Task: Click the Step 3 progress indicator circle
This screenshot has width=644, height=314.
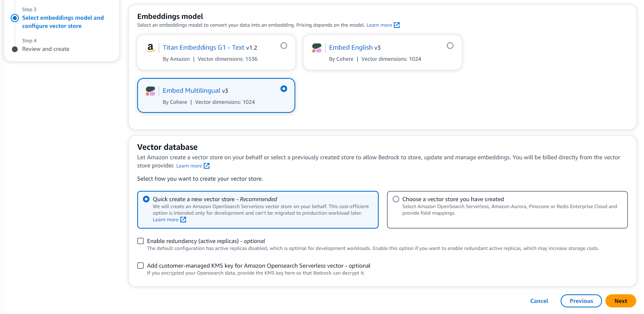Action: point(15,18)
